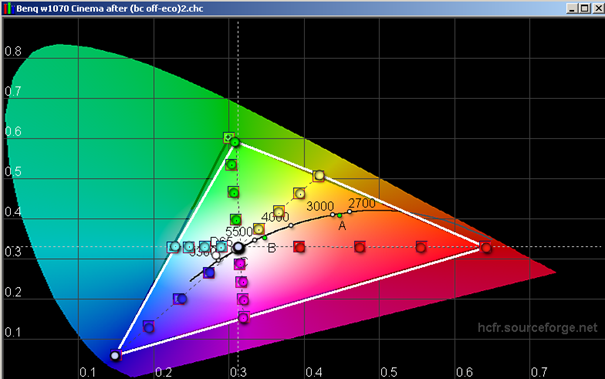Select the outermost cyan marker on left triangle edge
Viewport: 605px width, 379px height.
pyautogui.click(x=174, y=246)
